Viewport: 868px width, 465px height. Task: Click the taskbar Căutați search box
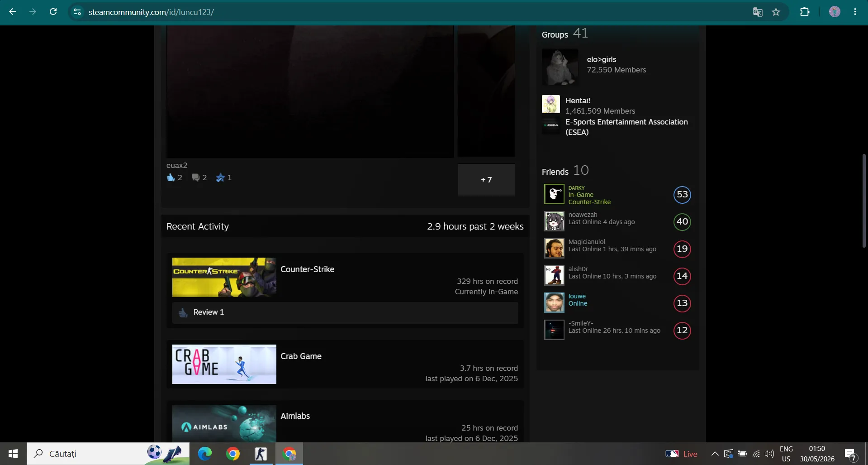(108, 454)
